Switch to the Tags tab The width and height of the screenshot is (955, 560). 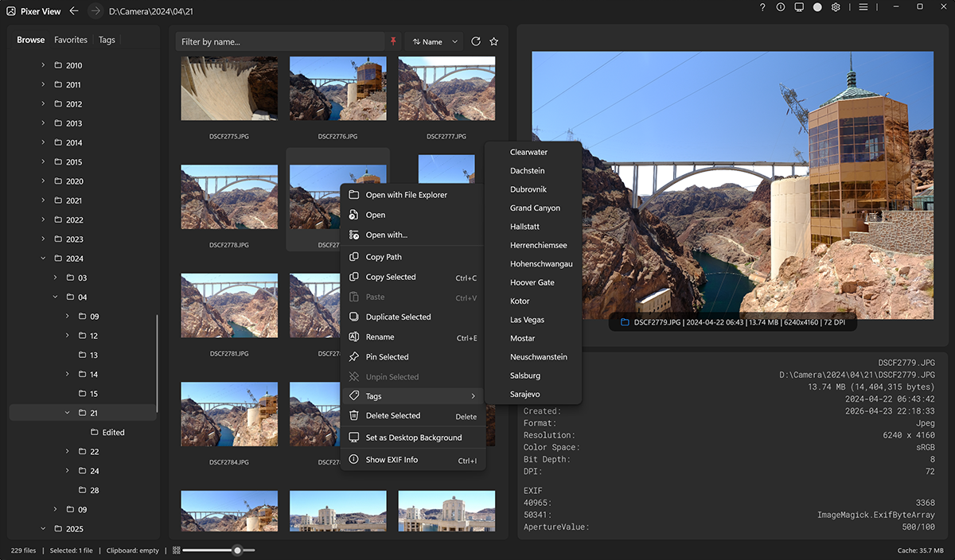tap(106, 39)
